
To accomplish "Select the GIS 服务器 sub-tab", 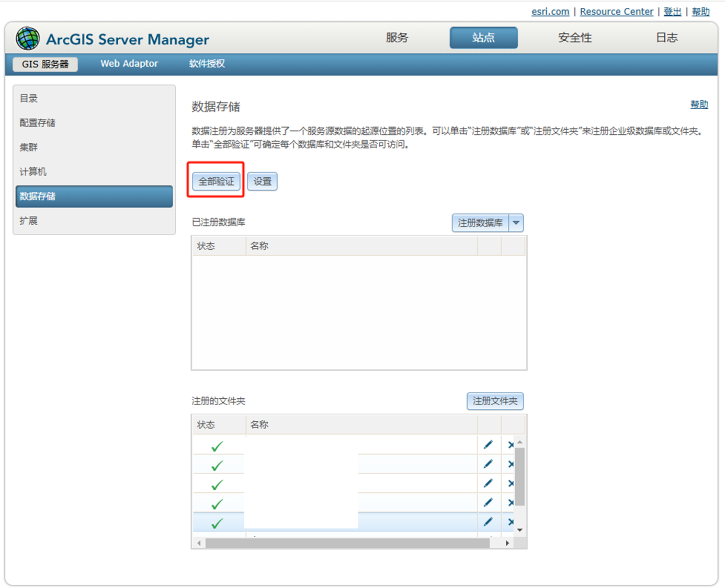I will pyautogui.click(x=46, y=64).
